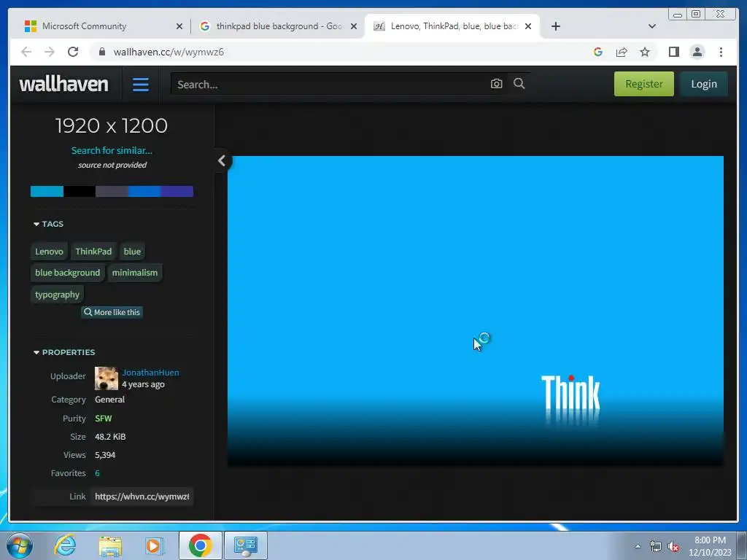Click the Google icon in address bar
747x560 pixels.
coord(598,52)
